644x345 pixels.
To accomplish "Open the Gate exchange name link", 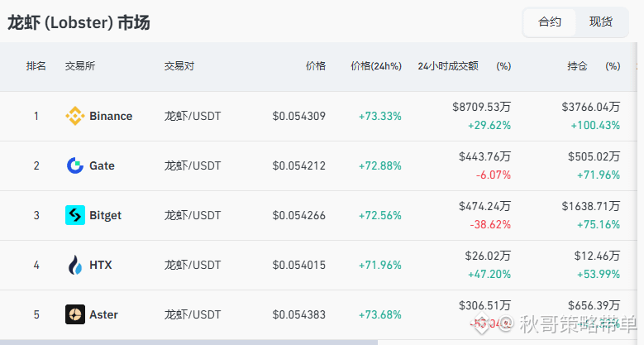I will click(x=102, y=165).
